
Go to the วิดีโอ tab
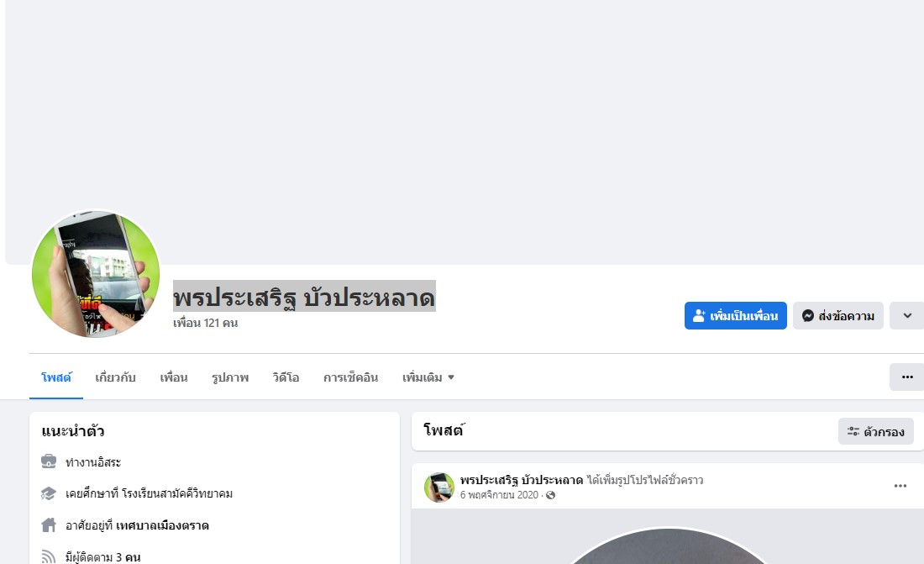tap(286, 377)
